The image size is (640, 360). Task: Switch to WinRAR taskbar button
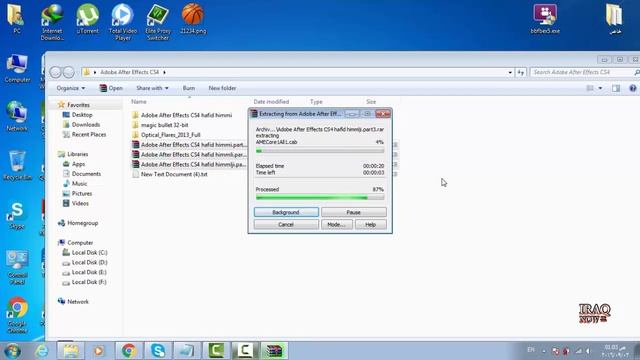coord(274,351)
